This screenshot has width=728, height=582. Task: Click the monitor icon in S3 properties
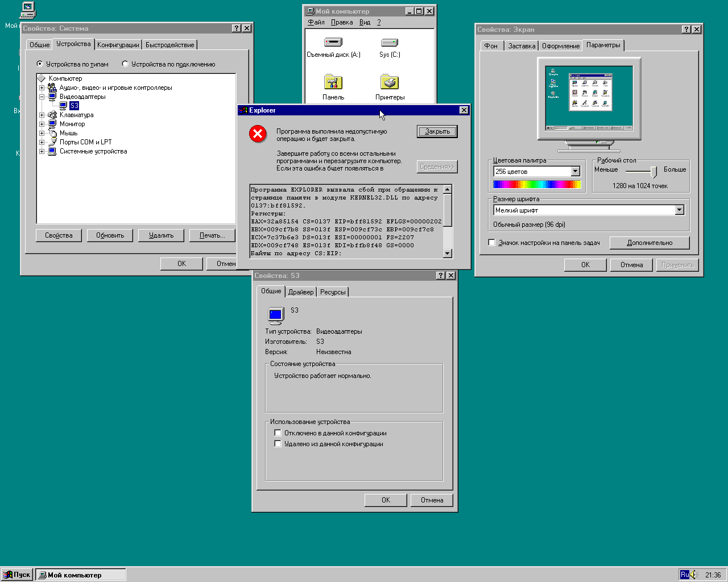tap(276, 315)
